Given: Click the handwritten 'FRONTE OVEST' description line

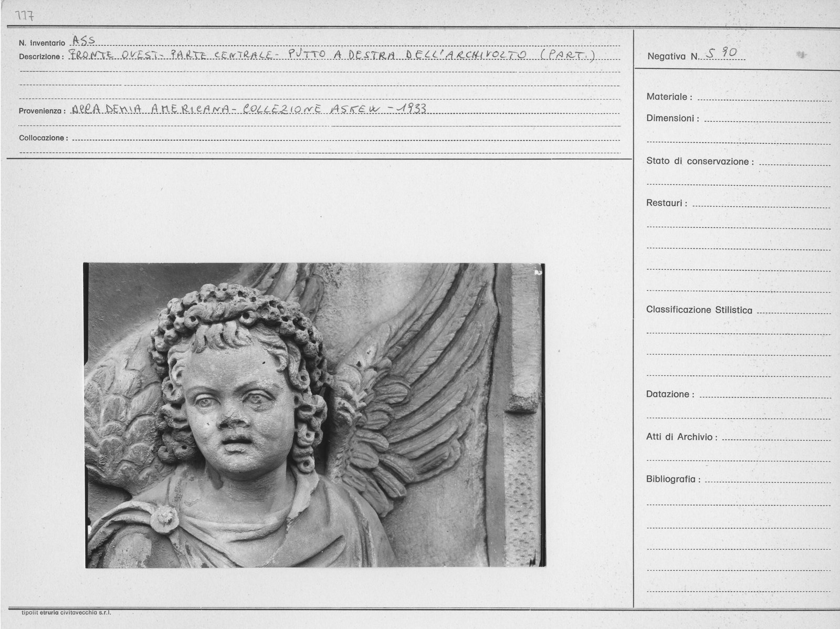Looking at the screenshot, I should click(332, 55).
